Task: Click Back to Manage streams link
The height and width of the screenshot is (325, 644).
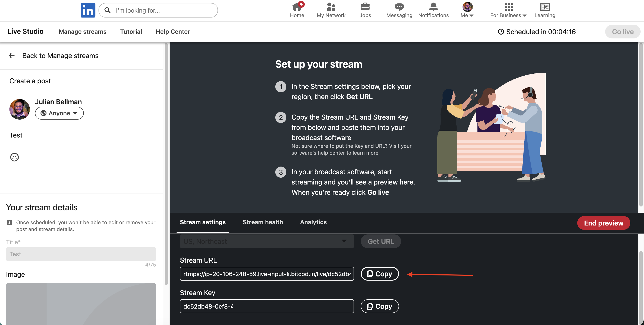Action: pyautogui.click(x=60, y=56)
